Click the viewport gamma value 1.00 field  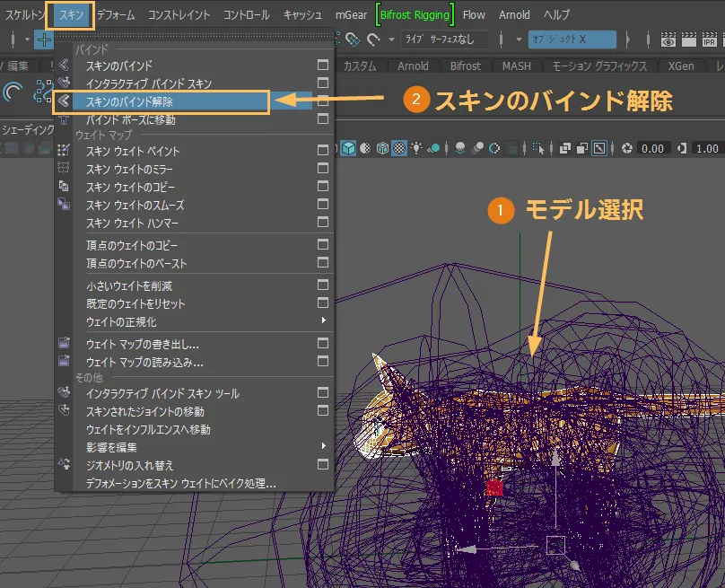click(707, 148)
